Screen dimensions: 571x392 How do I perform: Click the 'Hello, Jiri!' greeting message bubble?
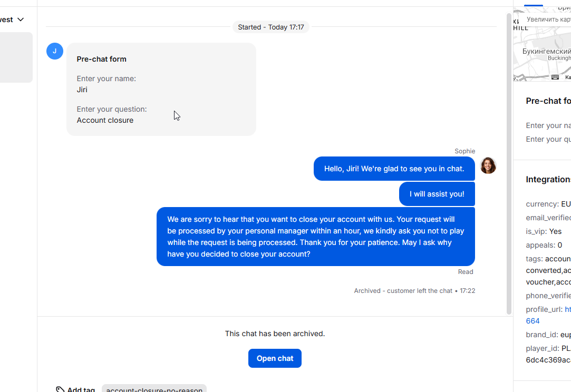[x=394, y=169]
